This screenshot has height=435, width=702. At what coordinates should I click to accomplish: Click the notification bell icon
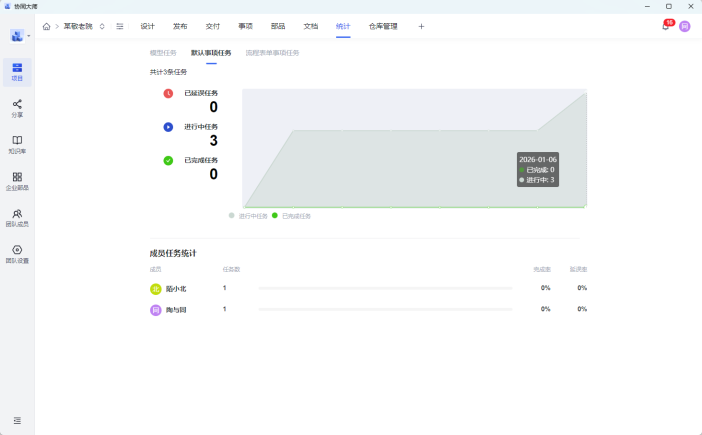[x=665, y=26]
